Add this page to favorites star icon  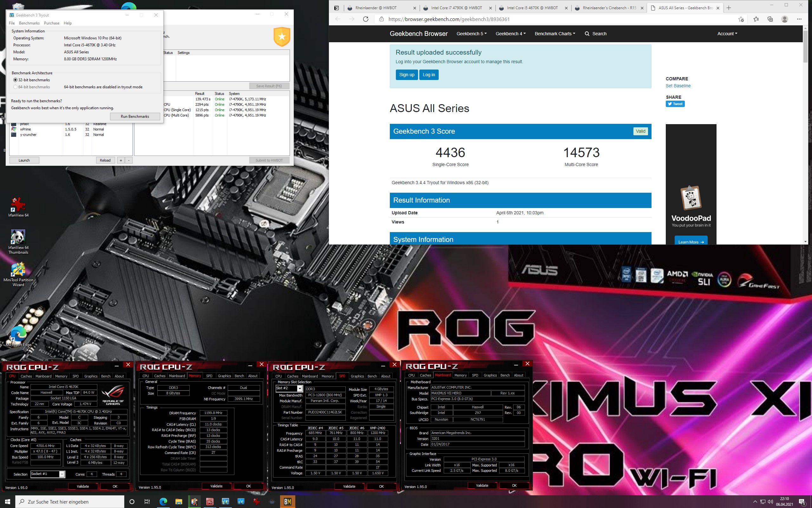coord(741,19)
